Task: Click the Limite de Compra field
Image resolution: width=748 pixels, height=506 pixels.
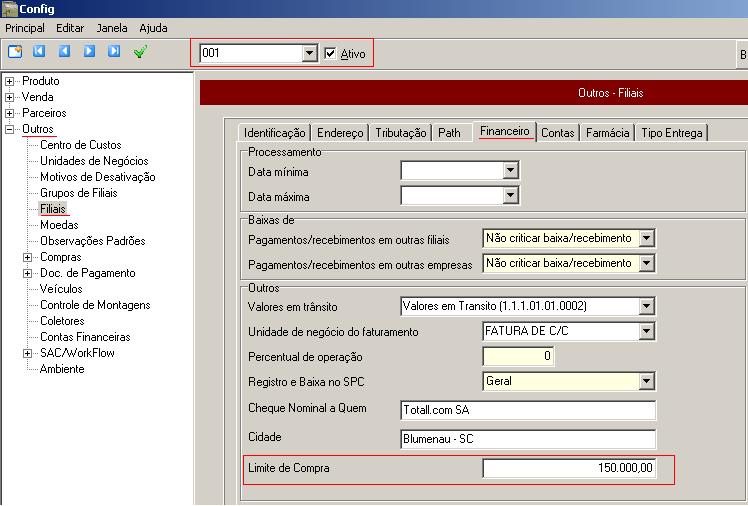Action: coord(569,468)
